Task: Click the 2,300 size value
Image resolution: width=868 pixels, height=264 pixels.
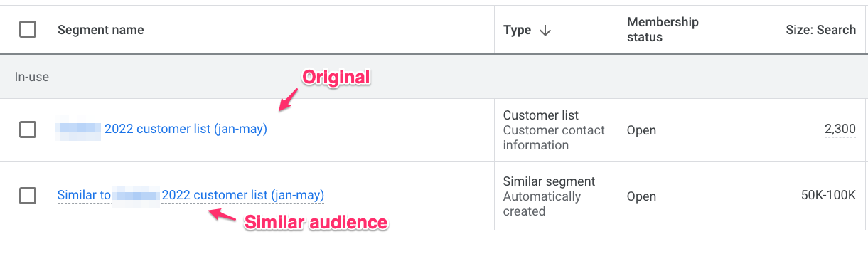Action: point(840,130)
